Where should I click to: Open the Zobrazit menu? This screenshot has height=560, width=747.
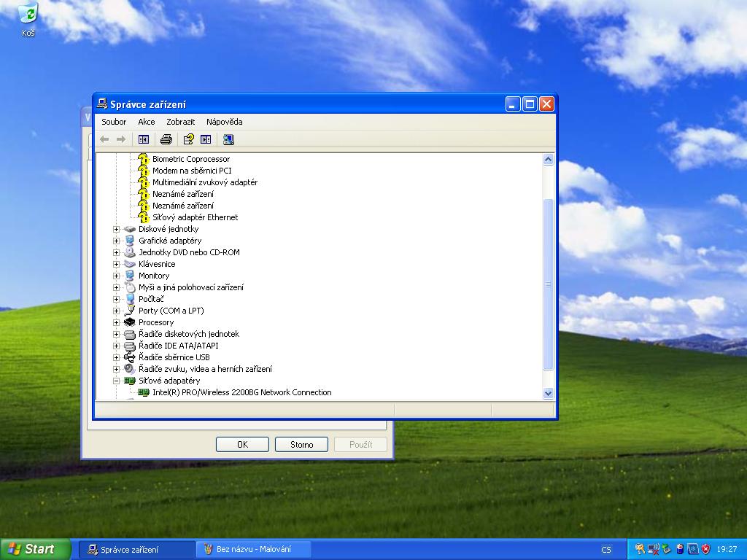click(x=180, y=122)
